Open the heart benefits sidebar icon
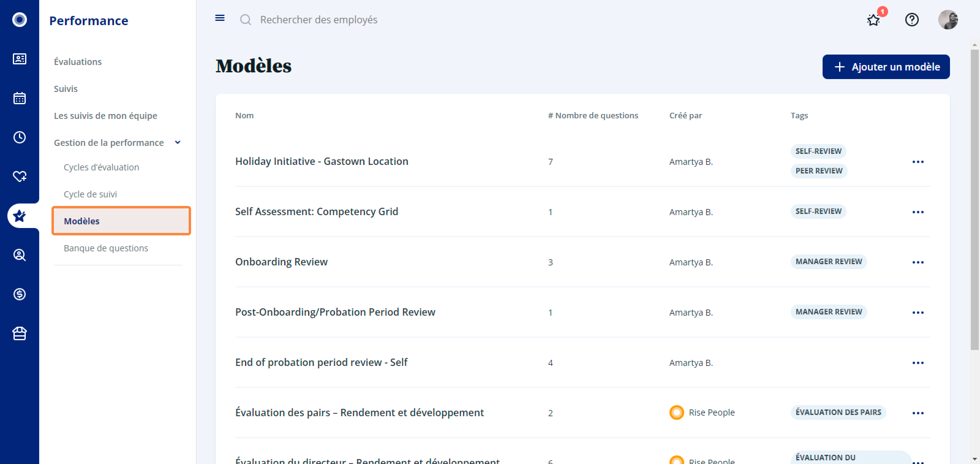 tap(19, 177)
